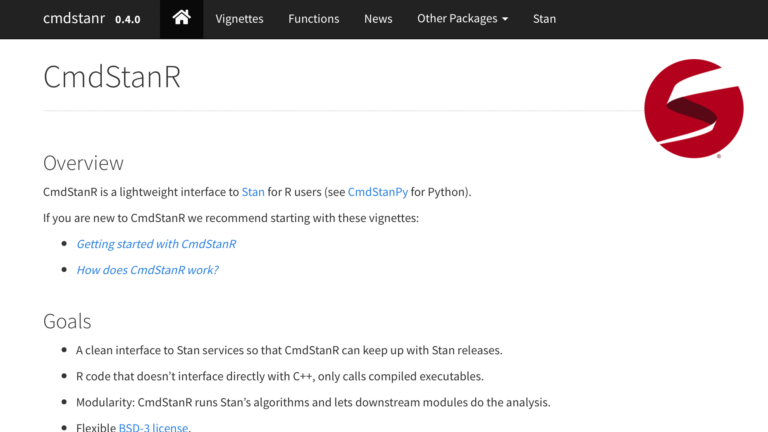Screen dimensions: 768x432
Task: Open Getting started with CmdStanR vignette
Action: coord(156,244)
